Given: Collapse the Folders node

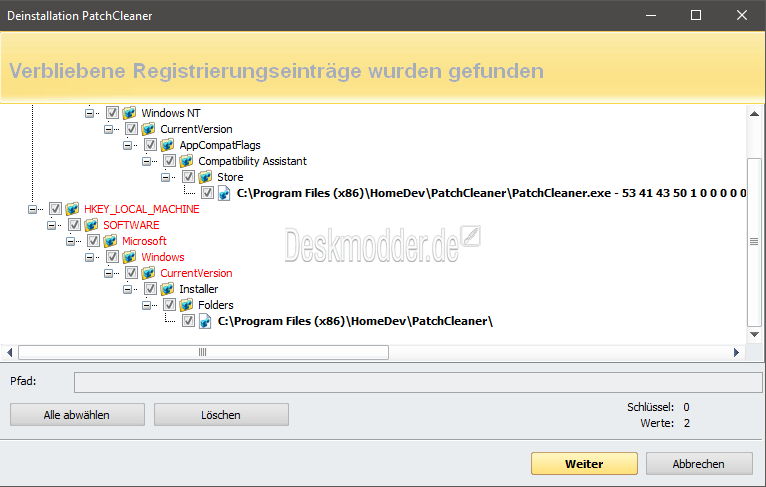Looking at the screenshot, I should click(x=147, y=305).
